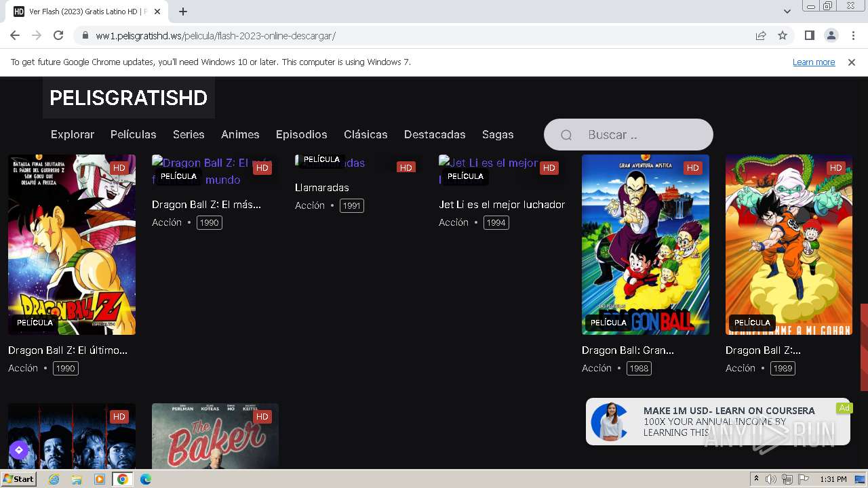Go to the PELISGRATISHD home logo
This screenshot has height=488, width=868.
(128, 98)
